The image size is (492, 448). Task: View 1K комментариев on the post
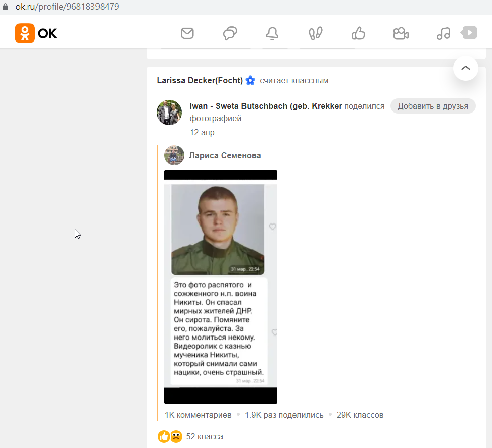point(198,415)
